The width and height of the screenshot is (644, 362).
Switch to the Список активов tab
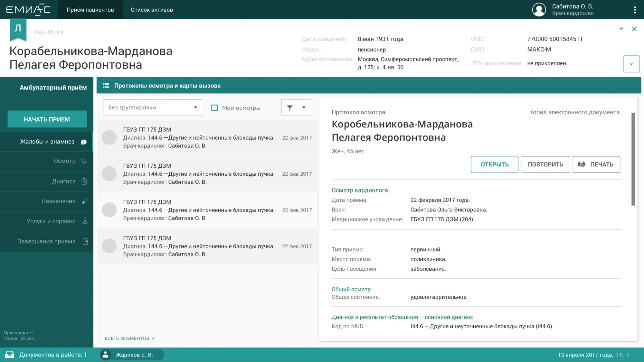pos(152,10)
